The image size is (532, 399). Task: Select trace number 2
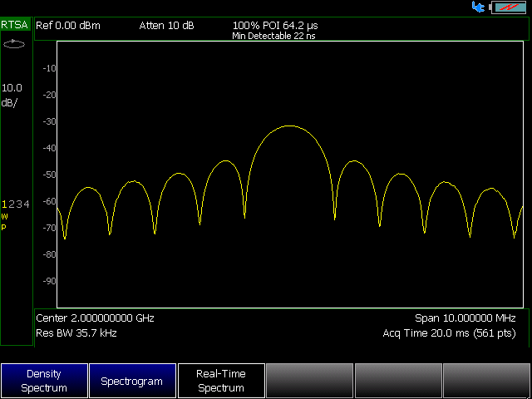(x=12, y=204)
